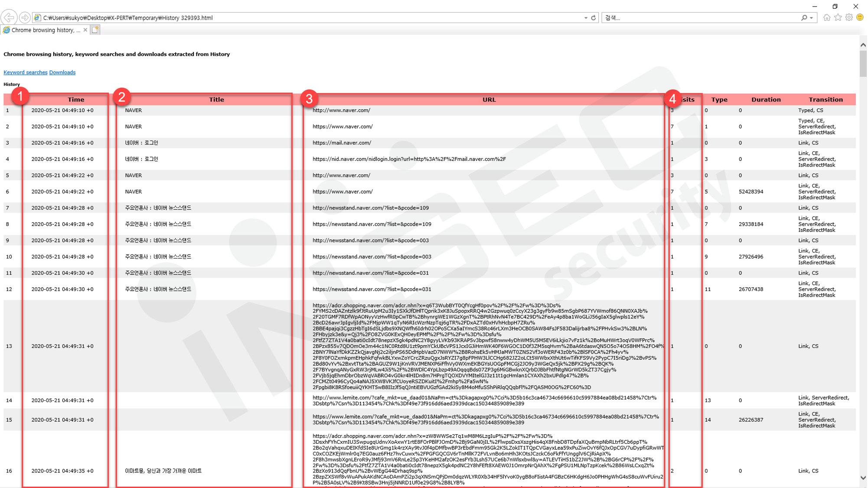Viewport: 868px width, 488px height.
Task: Open the settings gear icon
Action: click(849, 17)
